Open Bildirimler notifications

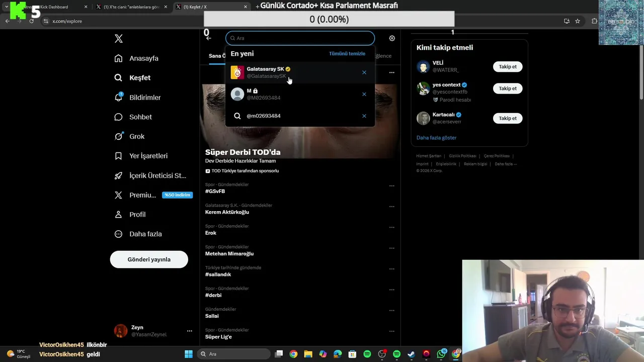tap(137, 98)
